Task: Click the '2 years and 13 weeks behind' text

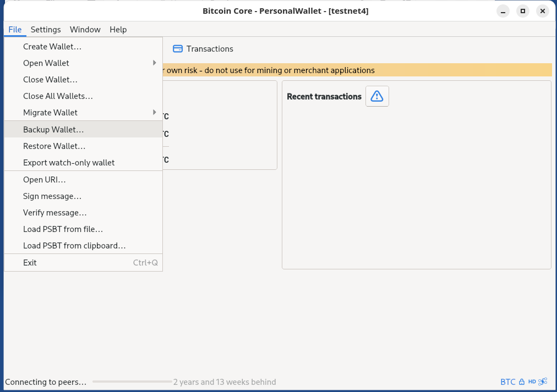Action: (225, 382)
